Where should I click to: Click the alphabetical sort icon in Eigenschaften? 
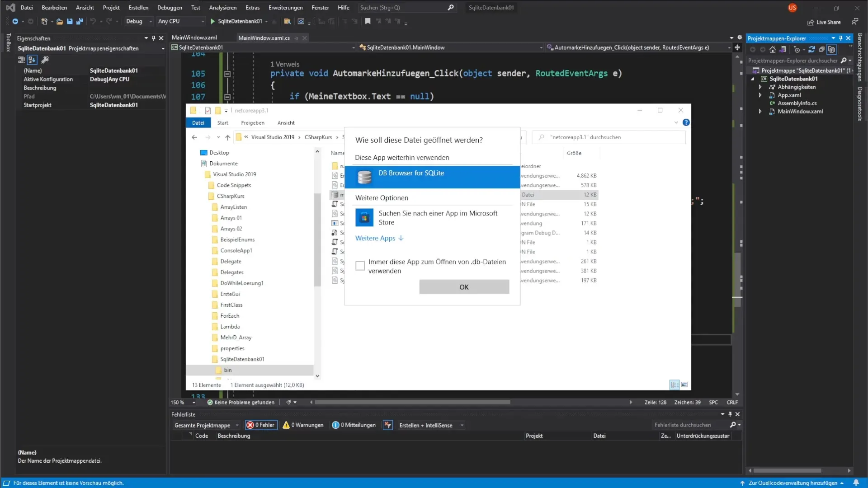(x=32, y=60)
